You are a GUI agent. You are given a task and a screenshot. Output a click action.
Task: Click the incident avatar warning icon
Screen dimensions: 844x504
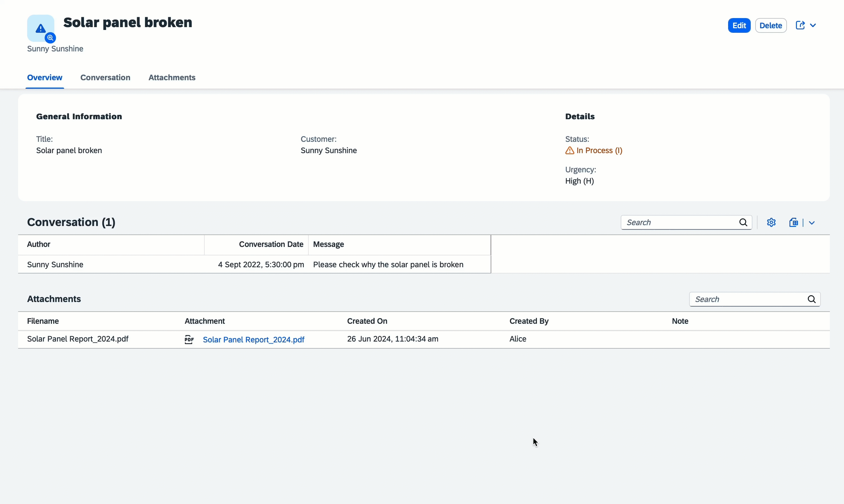[x=40, y=28]
